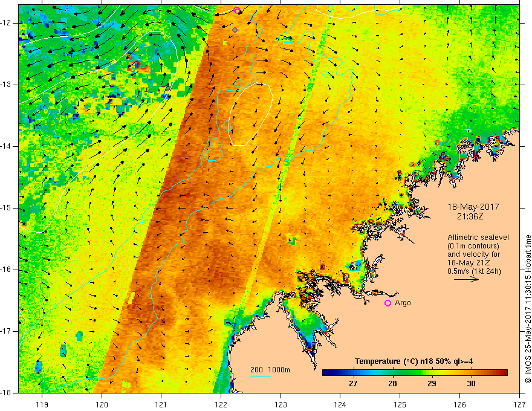The height and width of the screenshot is (411, 532).
Task: Click the longitude axis label '121'
Action: point(161,404)
